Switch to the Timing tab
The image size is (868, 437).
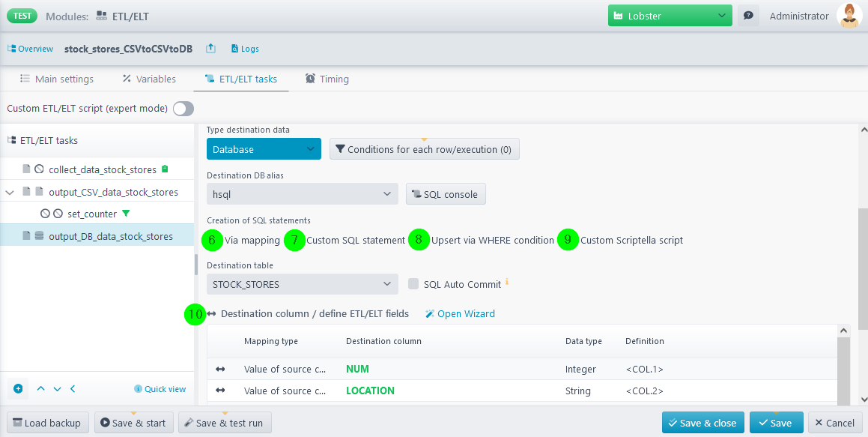coord(327,79)
